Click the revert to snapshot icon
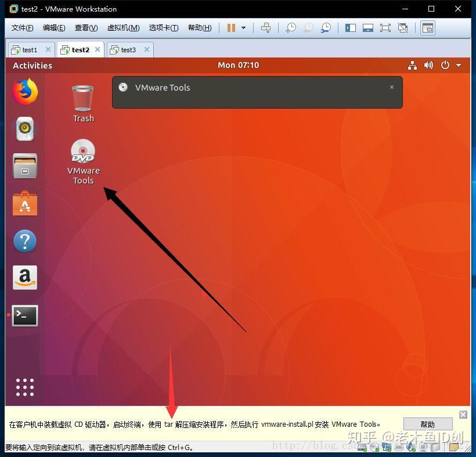This screenshot has width=476, height=457. point(308,28)
